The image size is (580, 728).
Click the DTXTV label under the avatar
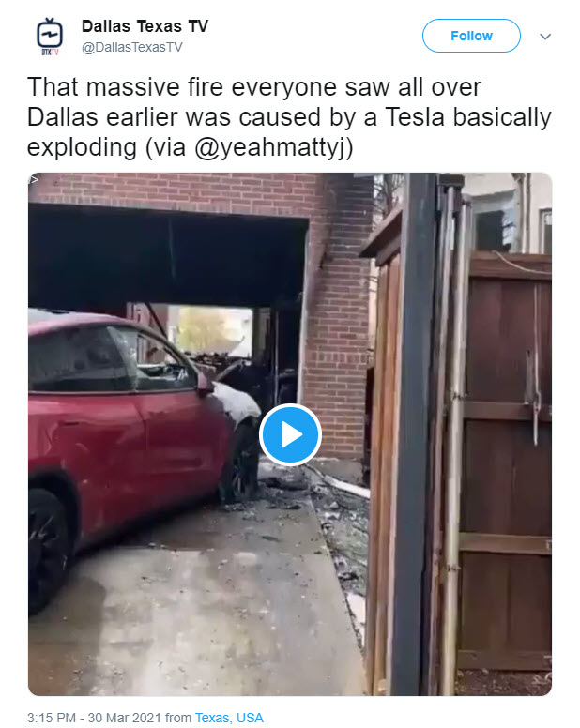click(50, 52)
